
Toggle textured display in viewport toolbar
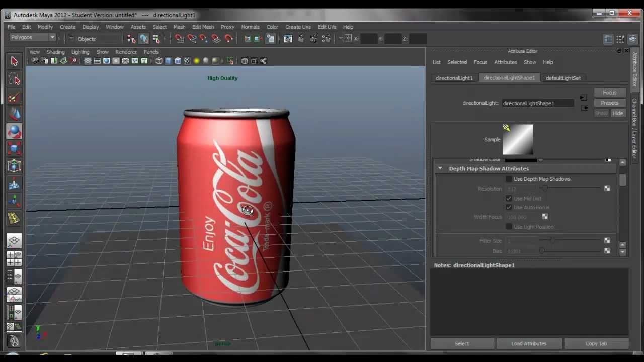pyautogui.click(x=187, y=61)
